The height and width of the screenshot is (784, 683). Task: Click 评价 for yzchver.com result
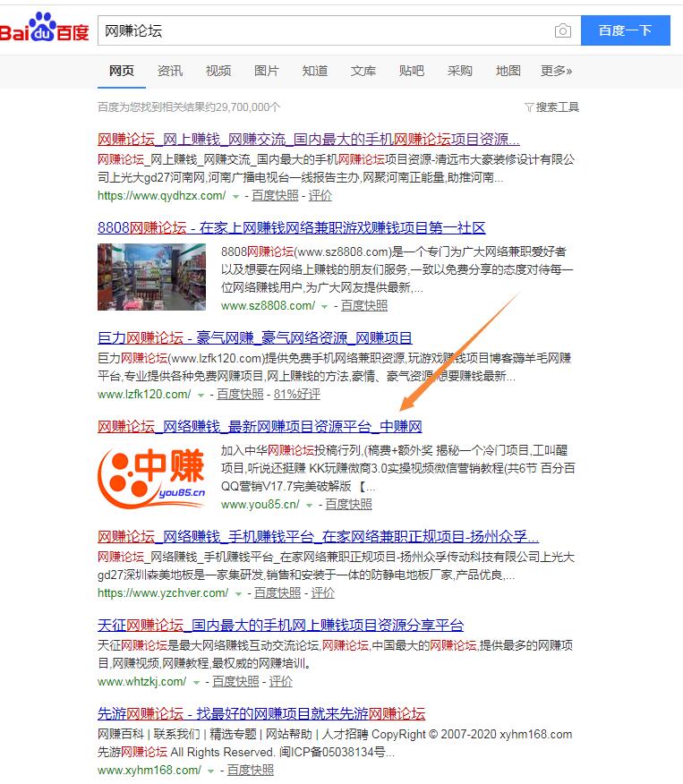point(323,593)
